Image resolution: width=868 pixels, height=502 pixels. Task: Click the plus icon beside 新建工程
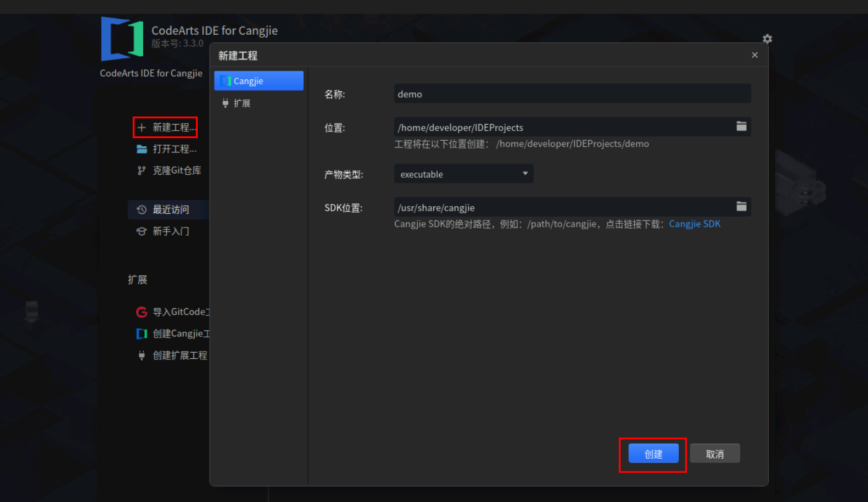[x=141, y=128]
